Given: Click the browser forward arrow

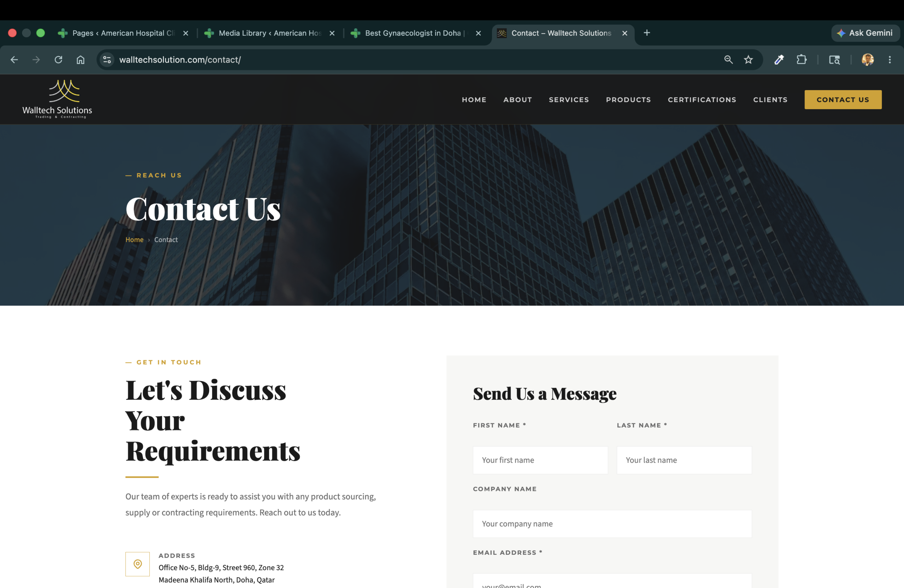Looking at the screenshot, I should (x=36, y=60).
